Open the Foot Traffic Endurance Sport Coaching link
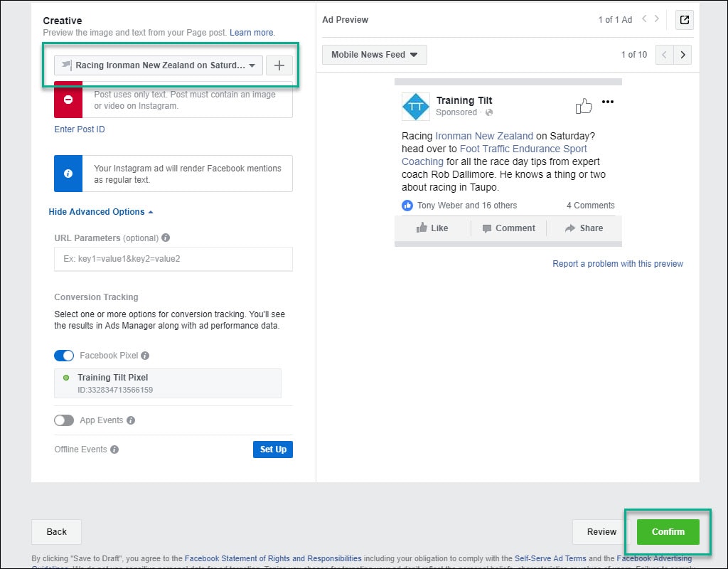The image size is (728, 569). coord(494,155)
